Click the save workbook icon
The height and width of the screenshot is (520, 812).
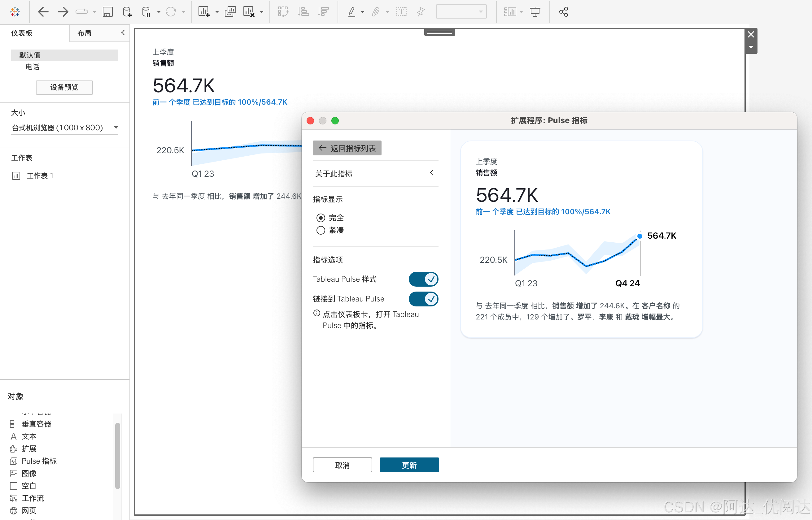(107, 12)
